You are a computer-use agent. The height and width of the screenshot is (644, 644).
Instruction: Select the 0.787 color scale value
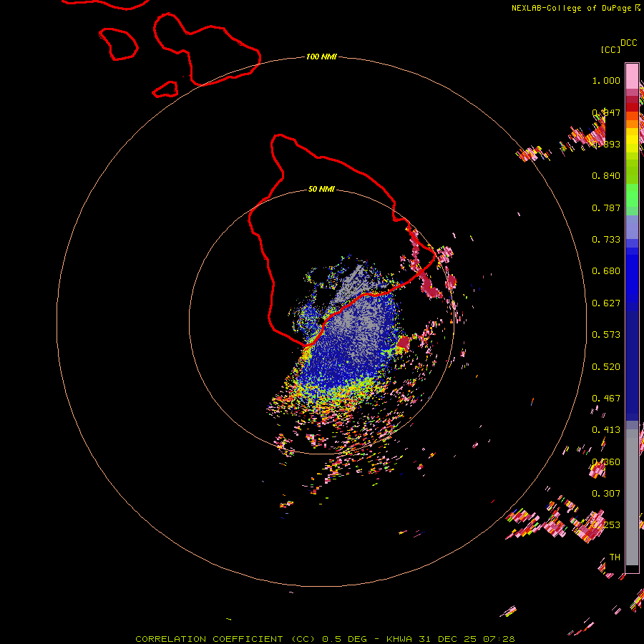606,208
